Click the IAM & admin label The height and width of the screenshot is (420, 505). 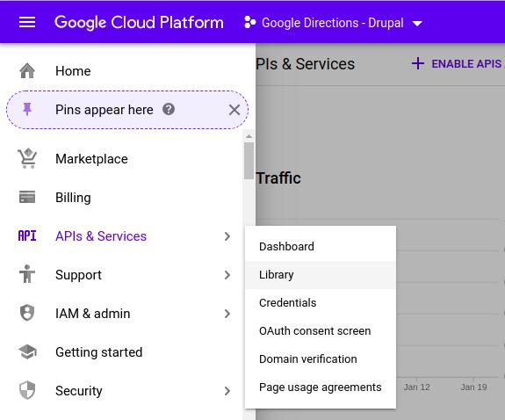tap(93, 314)
